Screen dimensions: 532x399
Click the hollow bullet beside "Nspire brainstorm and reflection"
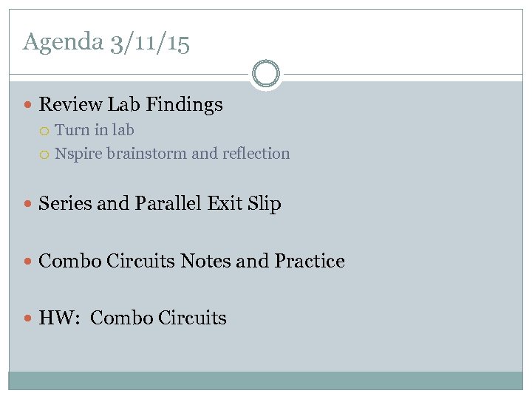(46, 154)
